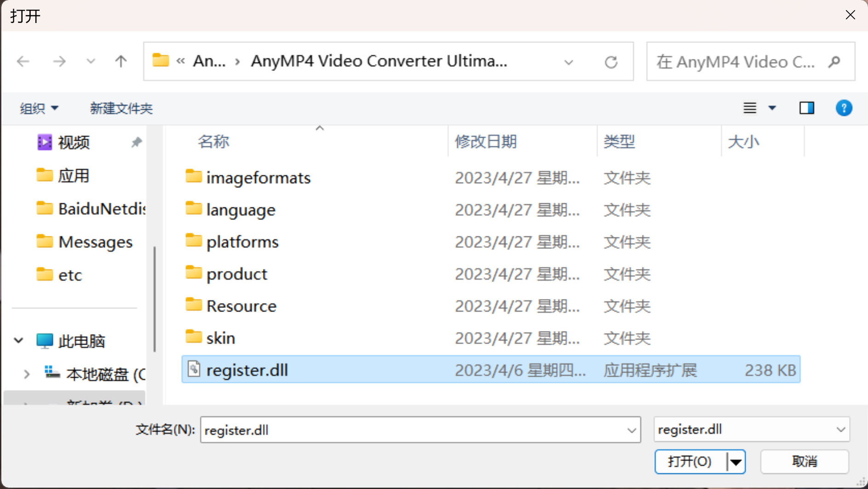Collapse the 此电脑 tree node
This screenshot has height=489, width=868.
pyautogui.click(x=19, y=341)
